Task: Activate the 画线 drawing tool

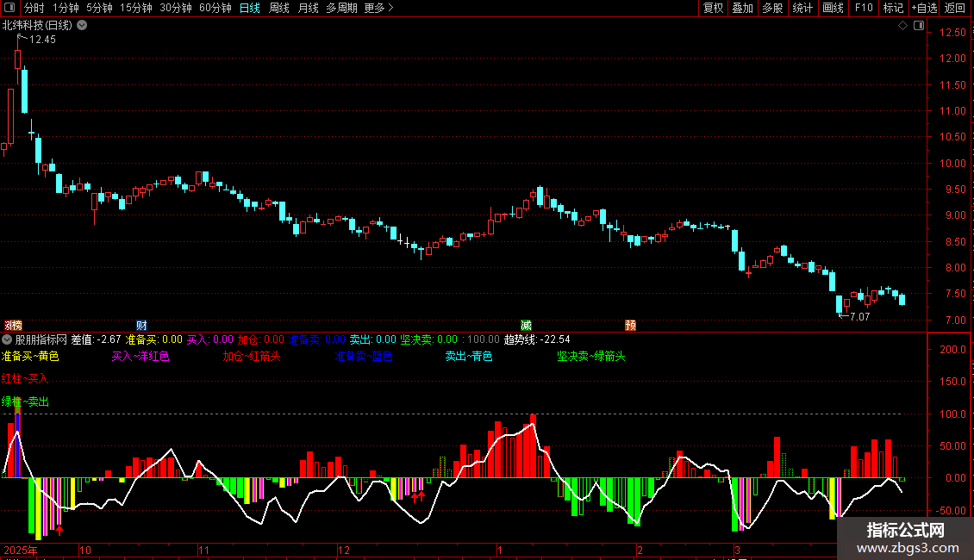Action: (x=833, y=8)
